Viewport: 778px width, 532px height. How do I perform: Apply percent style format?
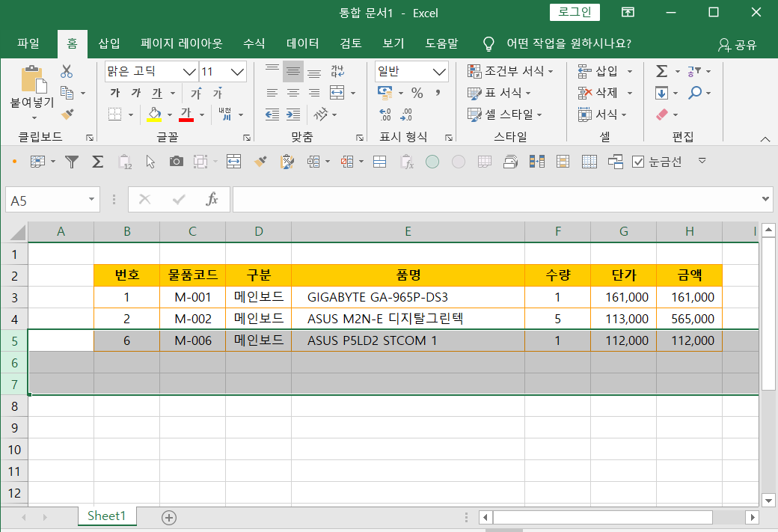[x=417, y=93]
